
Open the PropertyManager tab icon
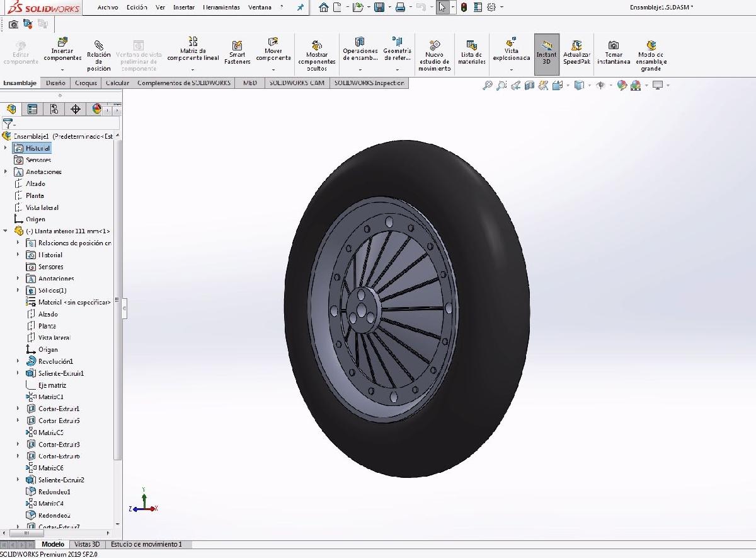pyautogui.click(x=33, y=109)
